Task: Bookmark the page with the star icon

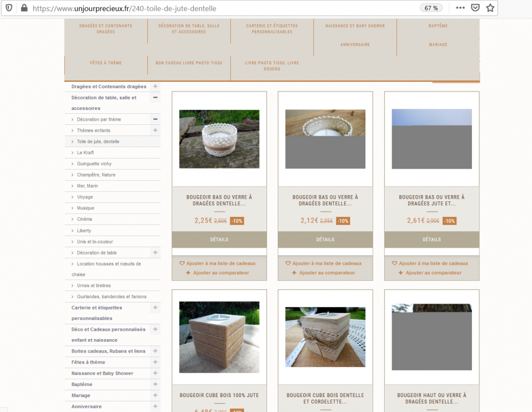Action: pyautogui.click(x=490, y=8)
